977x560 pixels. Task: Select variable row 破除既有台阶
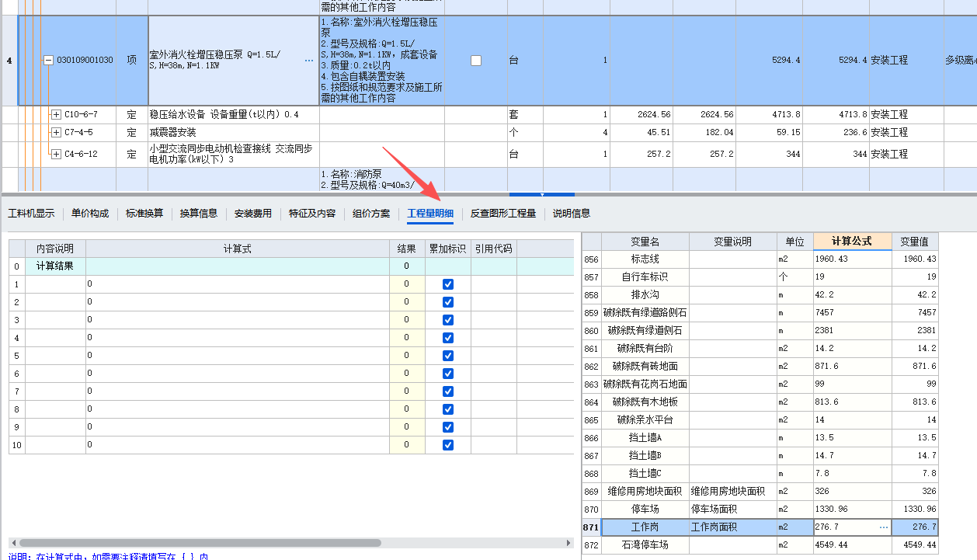coord(760,349)
